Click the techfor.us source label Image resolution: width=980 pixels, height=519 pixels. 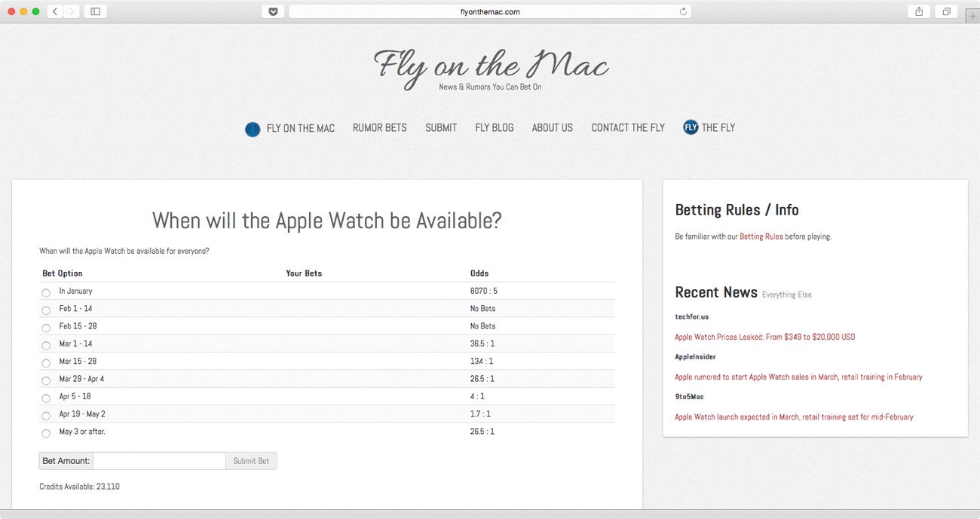click(691, 317)
